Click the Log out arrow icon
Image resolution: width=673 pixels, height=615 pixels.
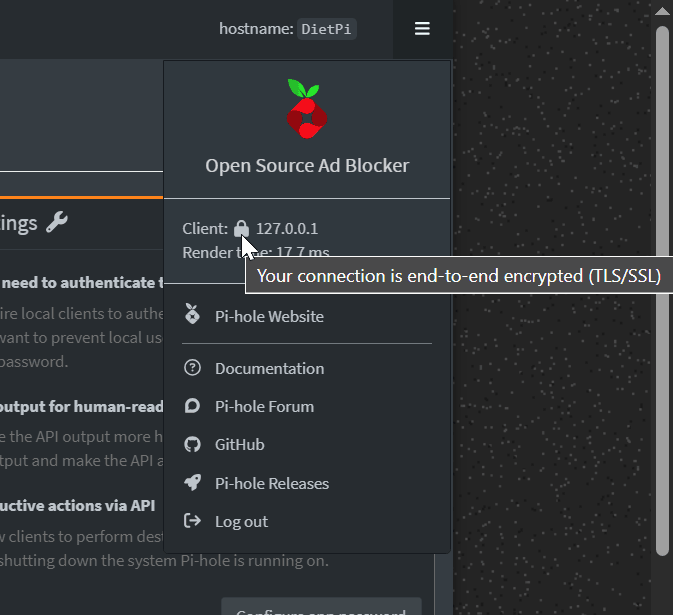(192, 521)
